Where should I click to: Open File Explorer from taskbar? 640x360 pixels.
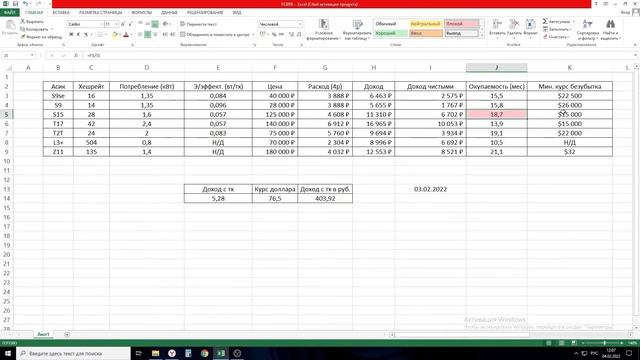coord(156,353)
